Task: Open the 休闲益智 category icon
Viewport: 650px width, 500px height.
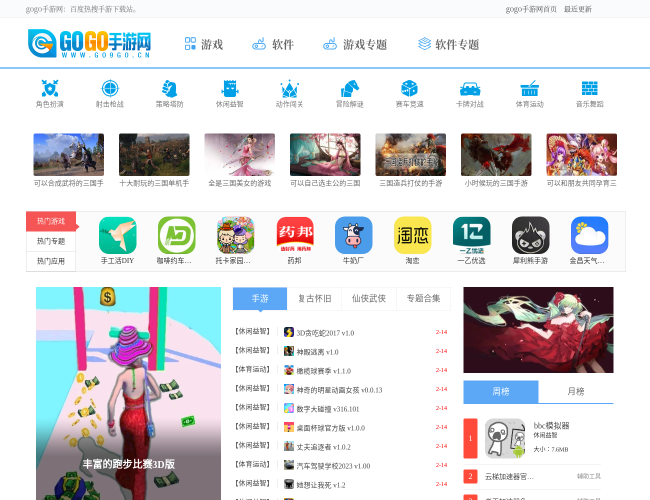Action: click(x=230, y=88)
